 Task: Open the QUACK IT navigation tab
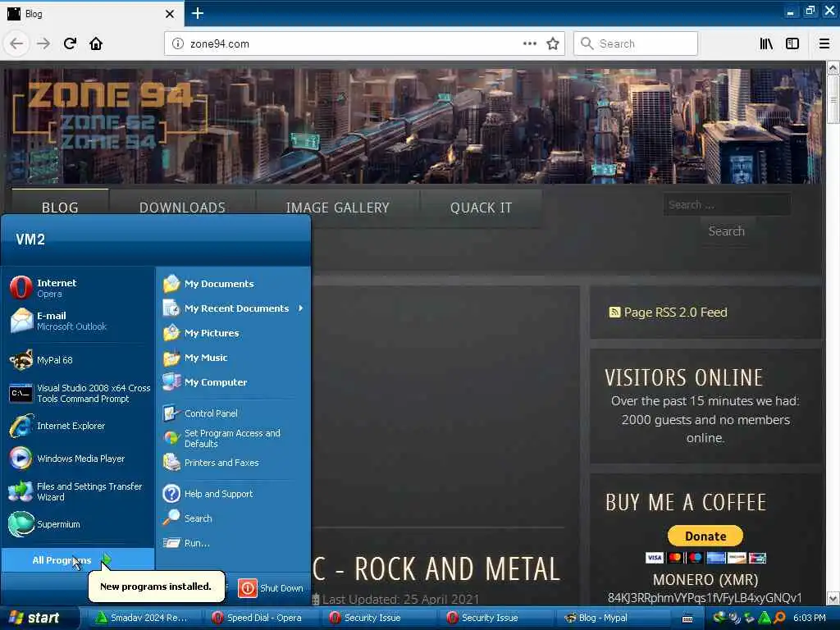point(481,208)
